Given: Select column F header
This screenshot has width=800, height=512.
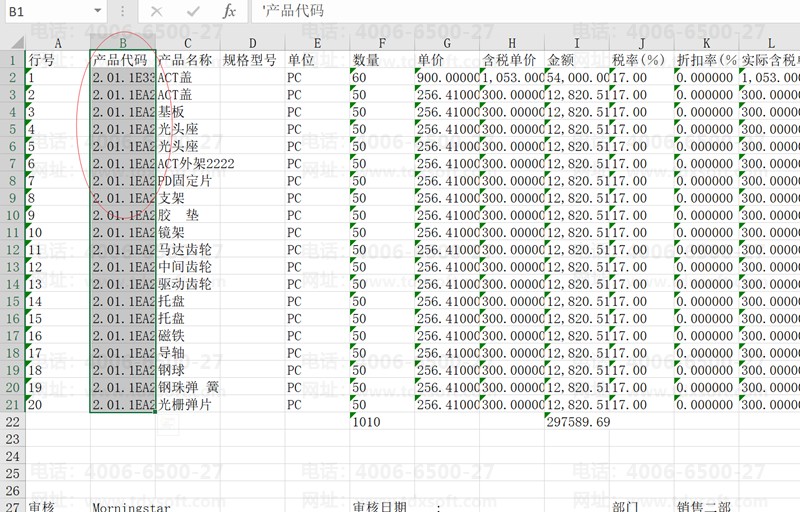Looking at the screenshot, I should point(382,42).
